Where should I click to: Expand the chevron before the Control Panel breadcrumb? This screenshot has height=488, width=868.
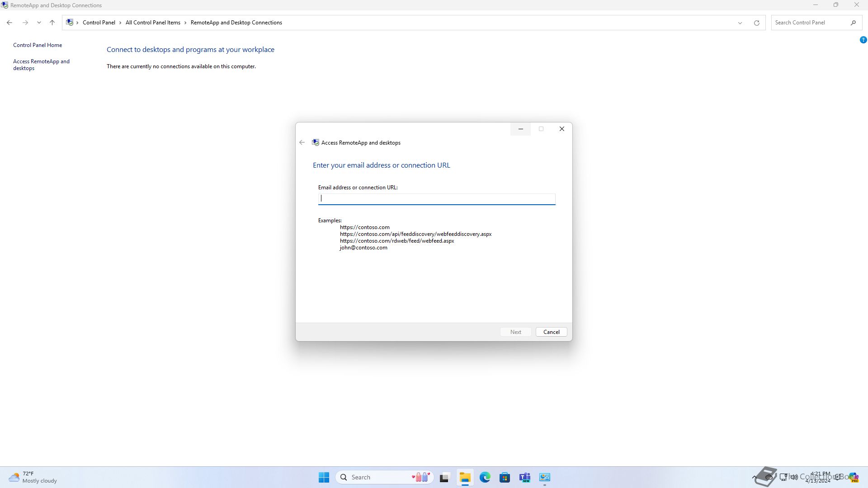[x=77, y=23]
